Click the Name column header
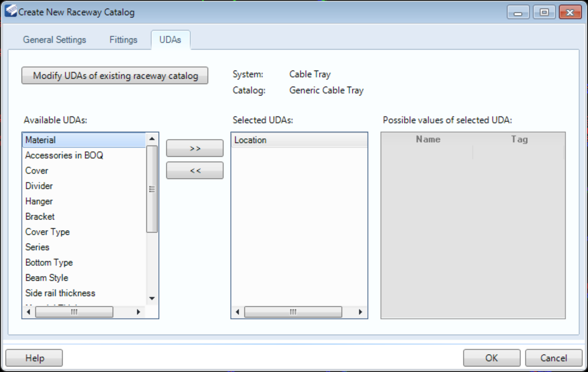This screenshot has height=372, width=588. point(428,139)
